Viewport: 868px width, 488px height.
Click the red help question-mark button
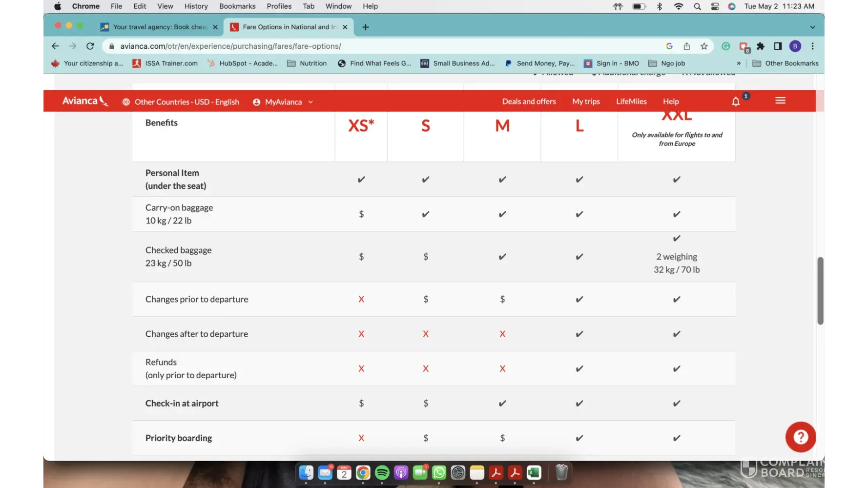(x=800, y=437)
